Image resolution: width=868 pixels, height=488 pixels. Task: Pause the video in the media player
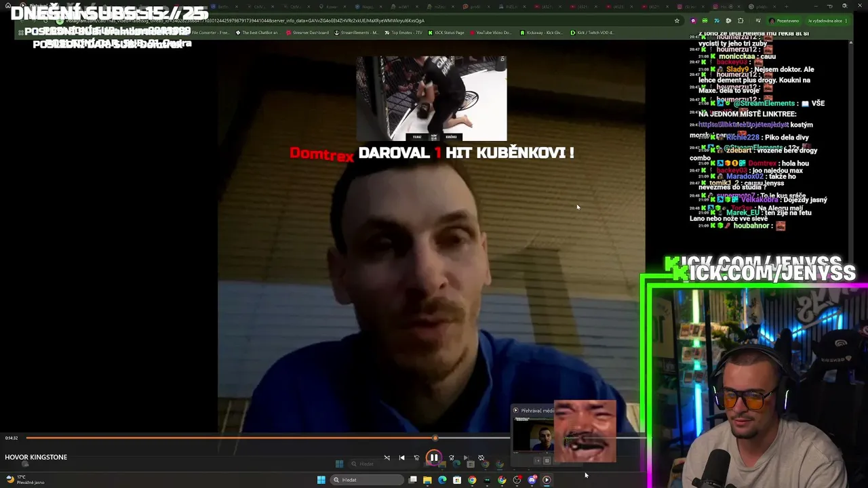(434, 457)
